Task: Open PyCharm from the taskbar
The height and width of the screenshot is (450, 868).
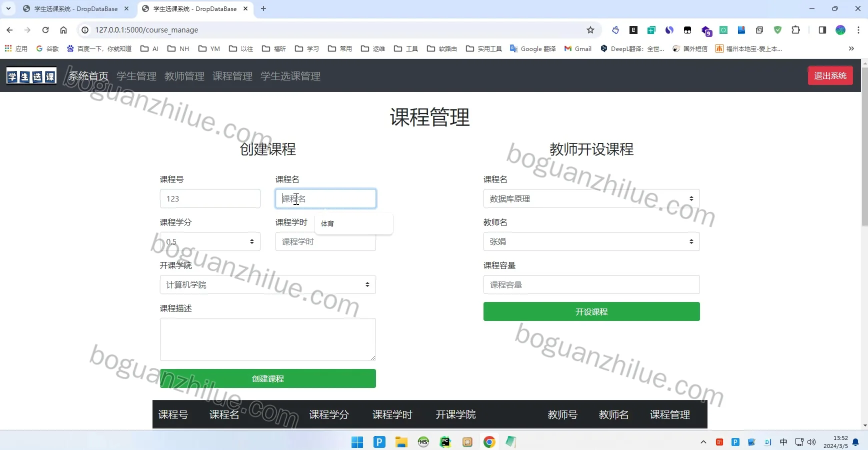Action: (x=445, y=442)
